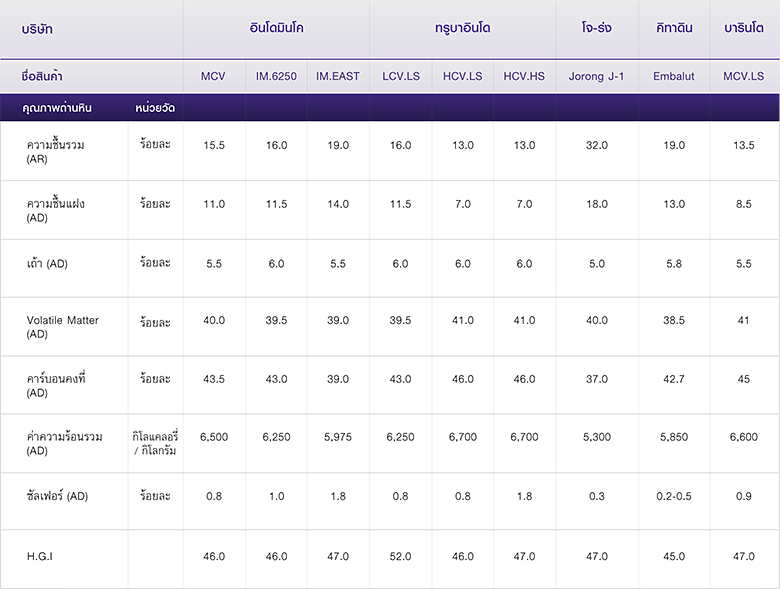The width and height of the screenshot is (780, 589).
Task: Select the HCV.LS product header
Action: [463, 76]
